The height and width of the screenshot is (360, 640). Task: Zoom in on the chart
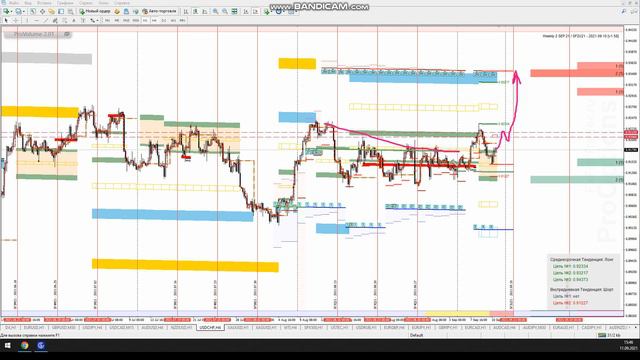coord(215,11)
